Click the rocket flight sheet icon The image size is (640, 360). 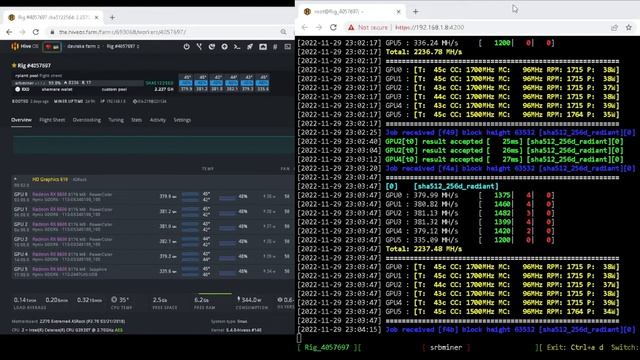pos(250,47)
